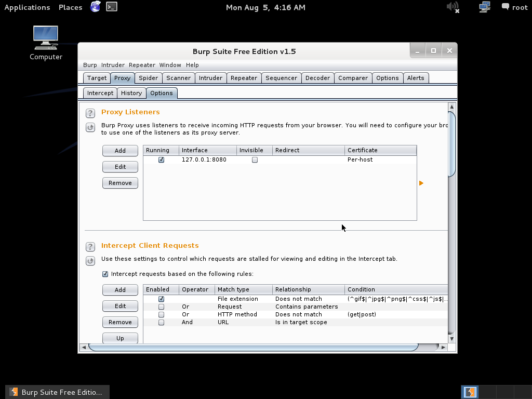Enable the 'Contains parameters' Request rule
Viewport: 532px width, 399px height.
161,307
